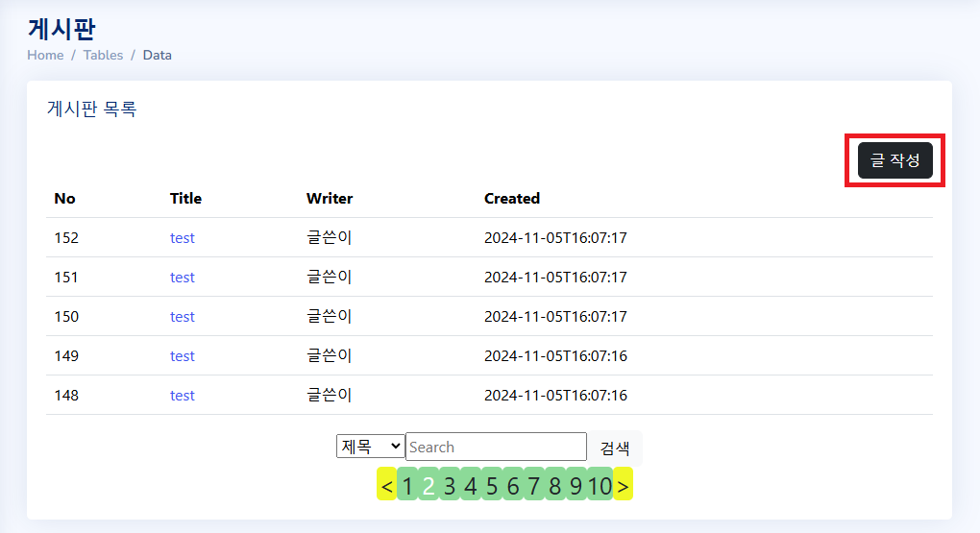Open the test post in row 148

point(182,396)
